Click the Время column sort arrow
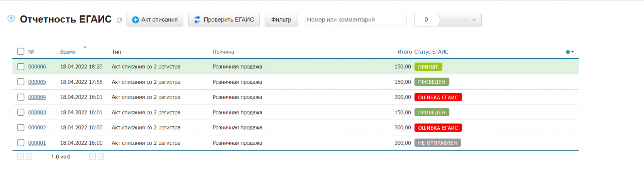The width and height of the screenshot is (644, 190). 85,47
